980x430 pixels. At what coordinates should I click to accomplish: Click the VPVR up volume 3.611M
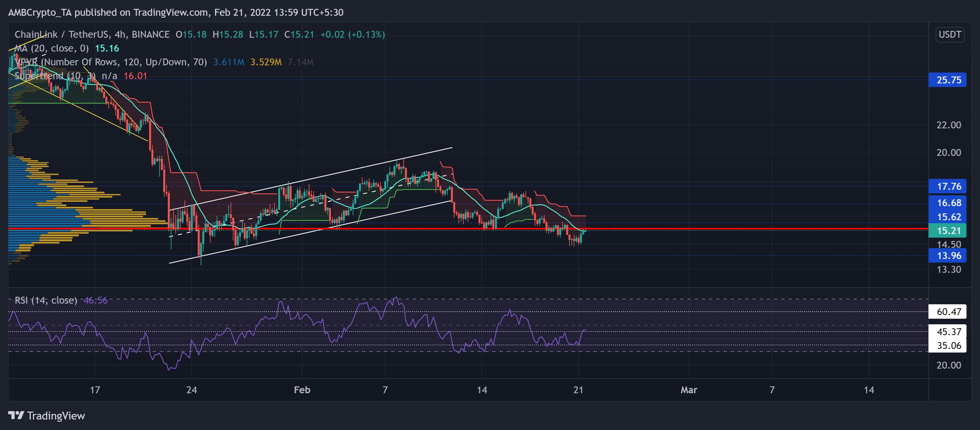click(229, 62)
